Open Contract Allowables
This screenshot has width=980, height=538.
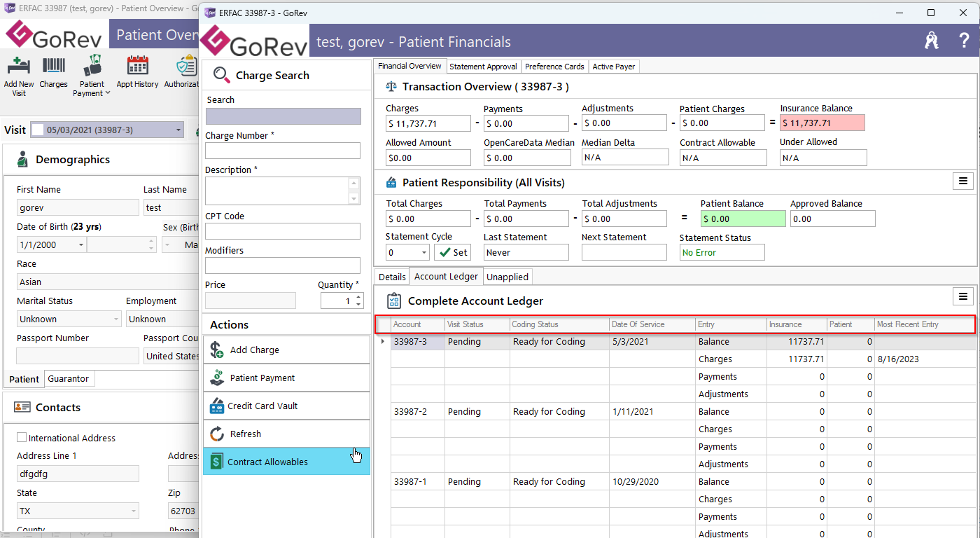coord(286,462)
